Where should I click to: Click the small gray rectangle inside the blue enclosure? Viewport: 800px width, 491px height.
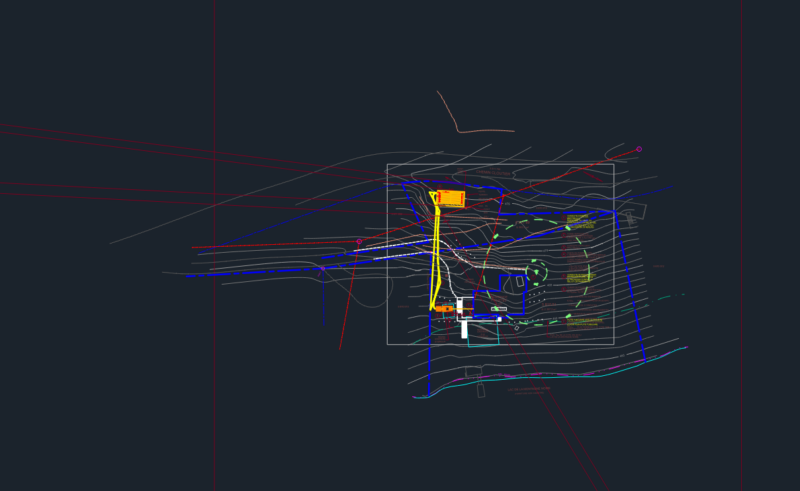click(x=520, y=281)
